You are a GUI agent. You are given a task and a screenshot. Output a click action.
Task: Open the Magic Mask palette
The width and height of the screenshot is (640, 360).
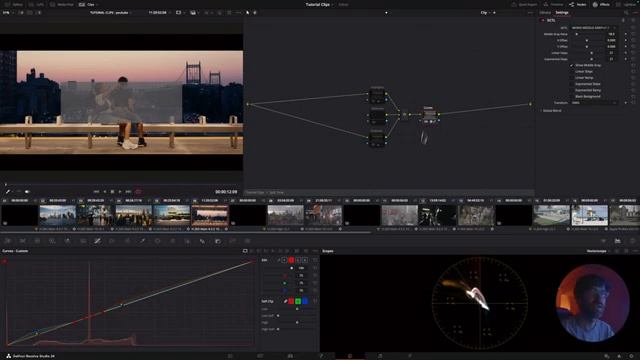[x=187, y=241]
